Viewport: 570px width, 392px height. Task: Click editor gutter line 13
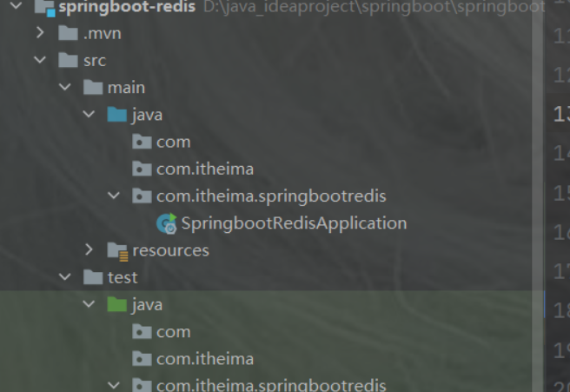[x=561, y=115]
